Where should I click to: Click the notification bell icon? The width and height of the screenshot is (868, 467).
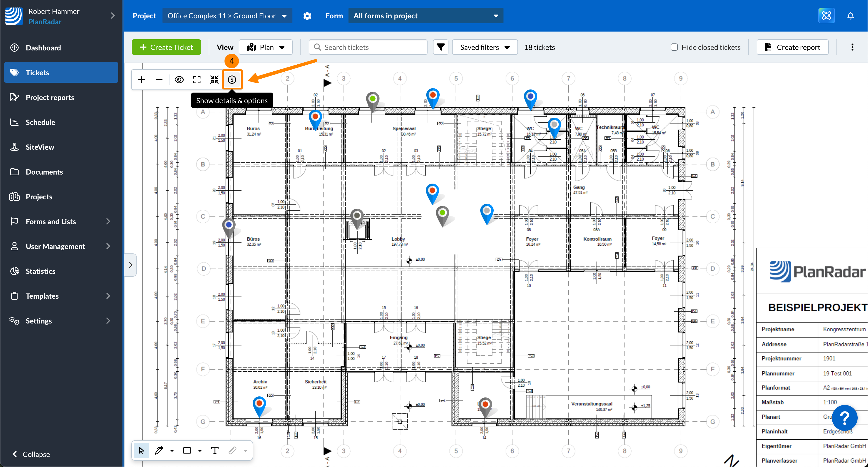click(850, 16)
